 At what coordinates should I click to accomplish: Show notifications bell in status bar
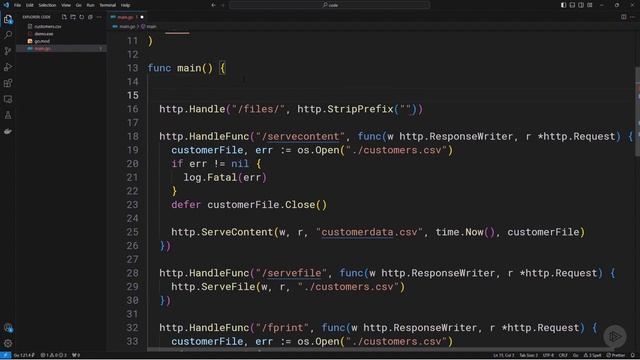tap(632, 356)
